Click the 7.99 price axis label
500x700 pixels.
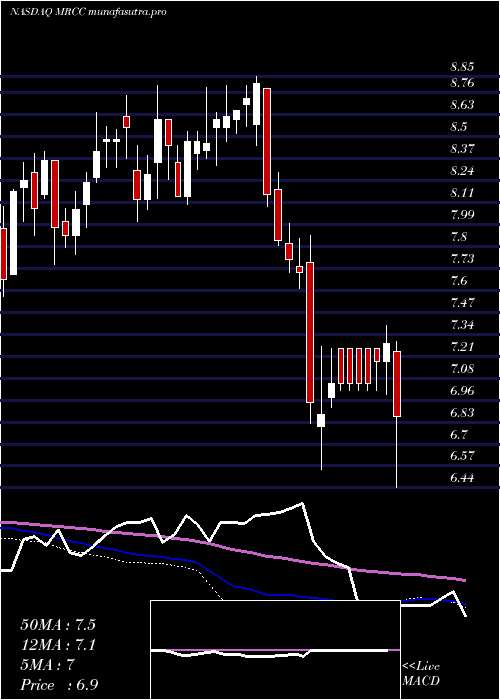[x=462, y=215]
